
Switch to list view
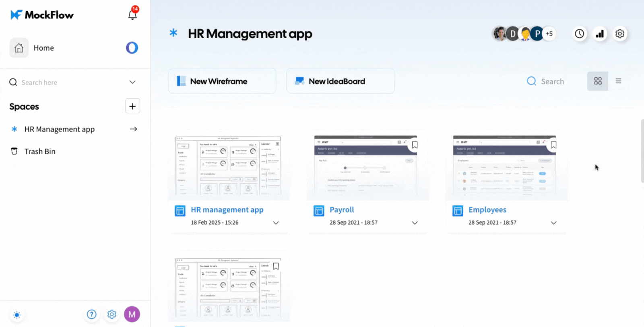[618, 81]
